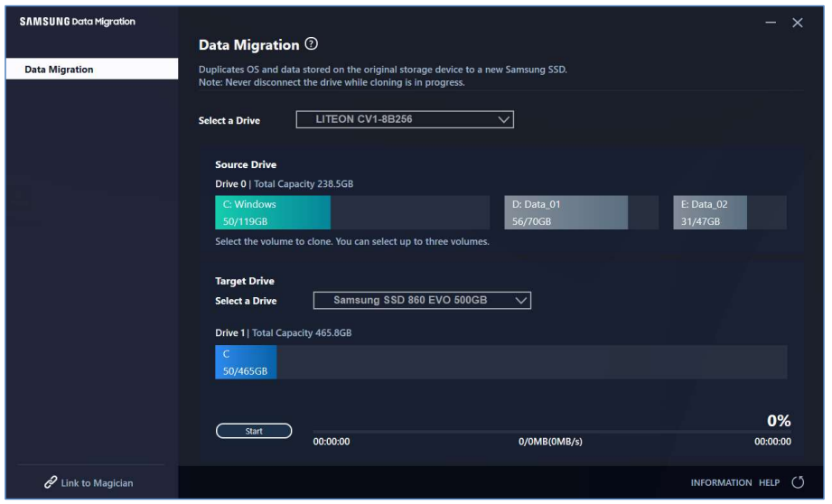The height and width of the screenshot is (504, 832).
Task: Click the chain link icon near Magician
Action: click(x=51, y=482)
